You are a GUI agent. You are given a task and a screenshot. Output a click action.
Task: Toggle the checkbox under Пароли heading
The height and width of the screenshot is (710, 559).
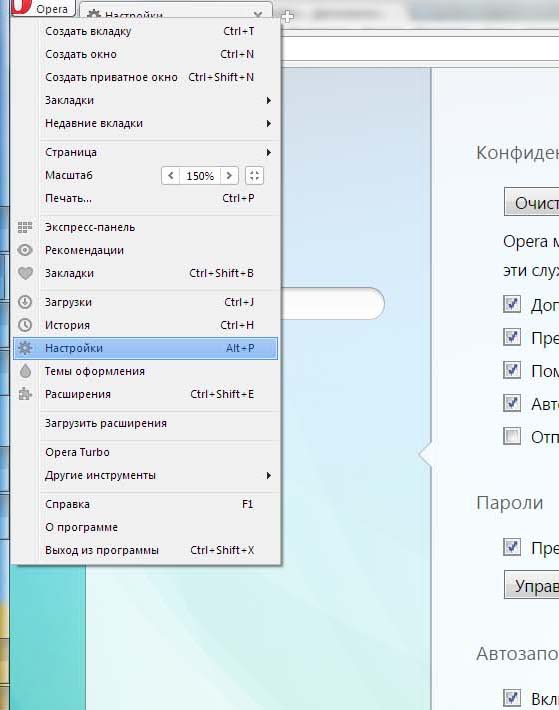click(512, 547)
